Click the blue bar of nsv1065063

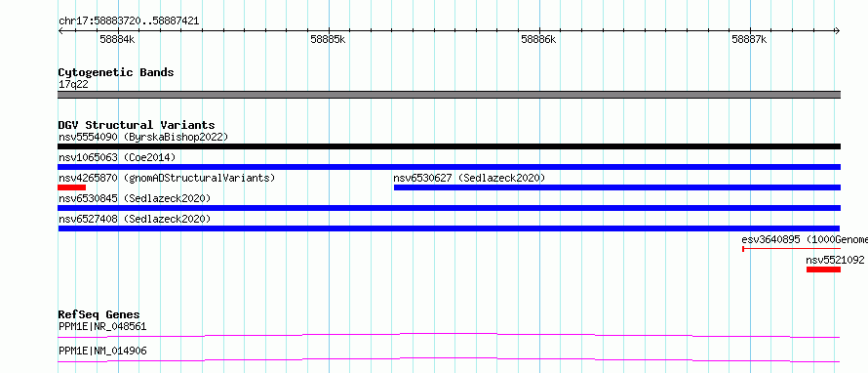tap(449, 167)
